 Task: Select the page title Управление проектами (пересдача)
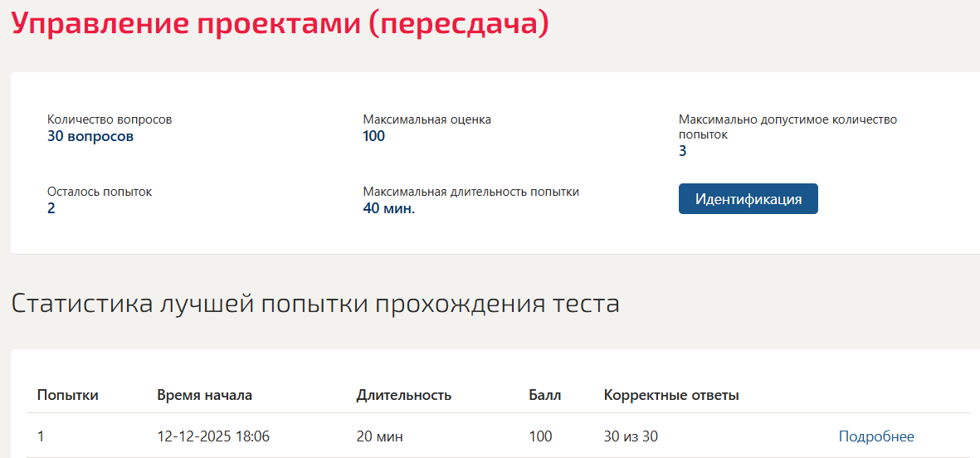[280, 24]
